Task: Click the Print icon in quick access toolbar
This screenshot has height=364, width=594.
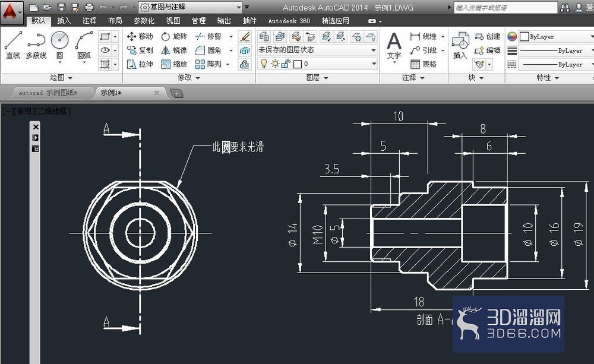Action: click(89, 7)
